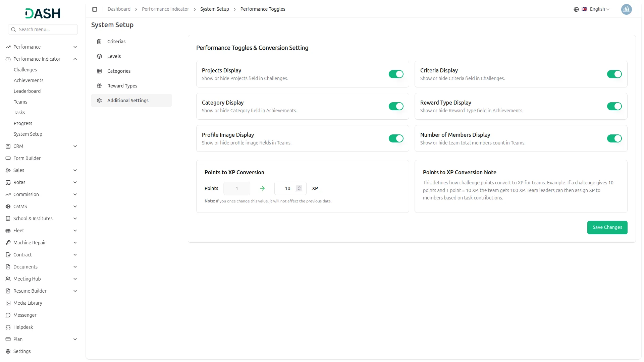Focus the Search menu field
Screen dimensions: 644x362
tap(43, 29)
